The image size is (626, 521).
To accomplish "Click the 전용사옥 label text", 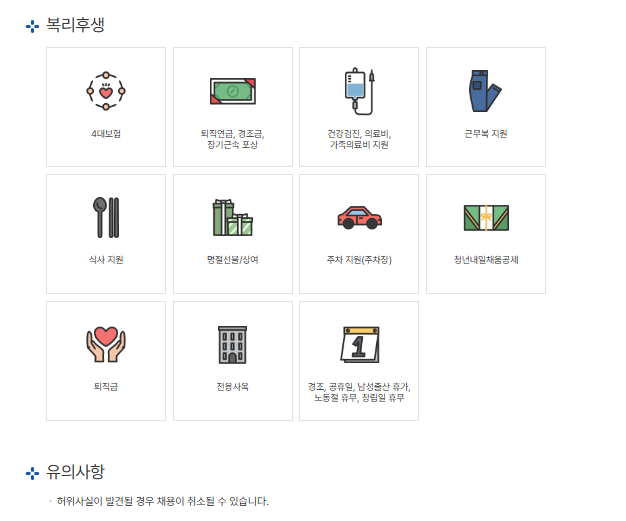I will (232, 386).
